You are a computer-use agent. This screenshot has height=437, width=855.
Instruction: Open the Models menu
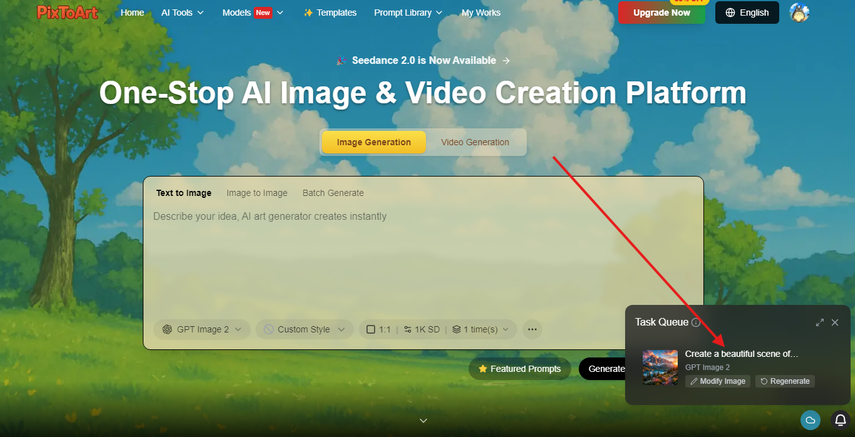[x=253, y=13]
